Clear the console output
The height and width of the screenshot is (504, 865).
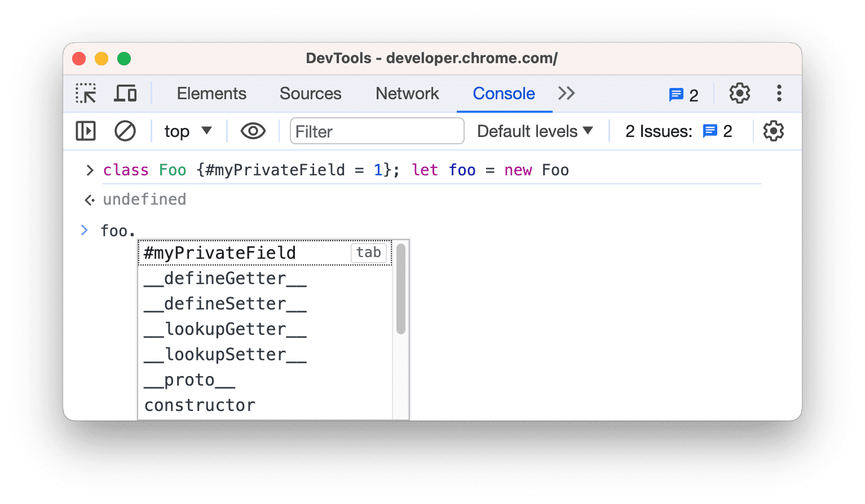coord(125,131)
